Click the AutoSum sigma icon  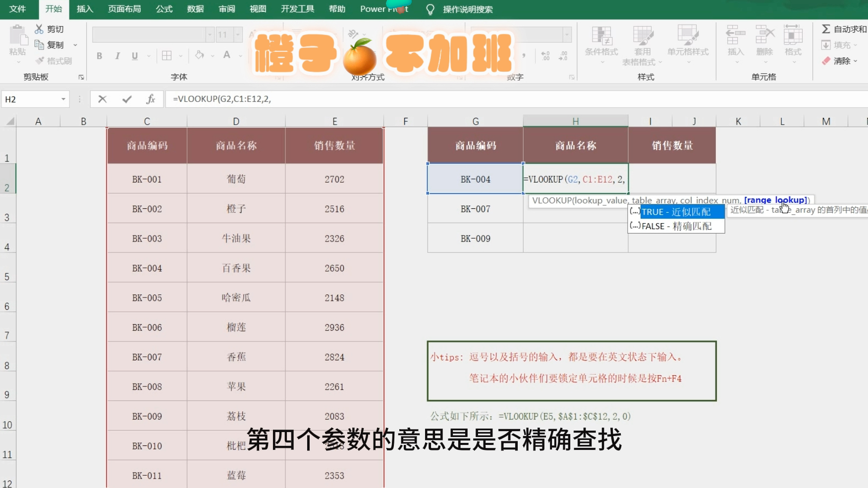[x=826, y=29]
